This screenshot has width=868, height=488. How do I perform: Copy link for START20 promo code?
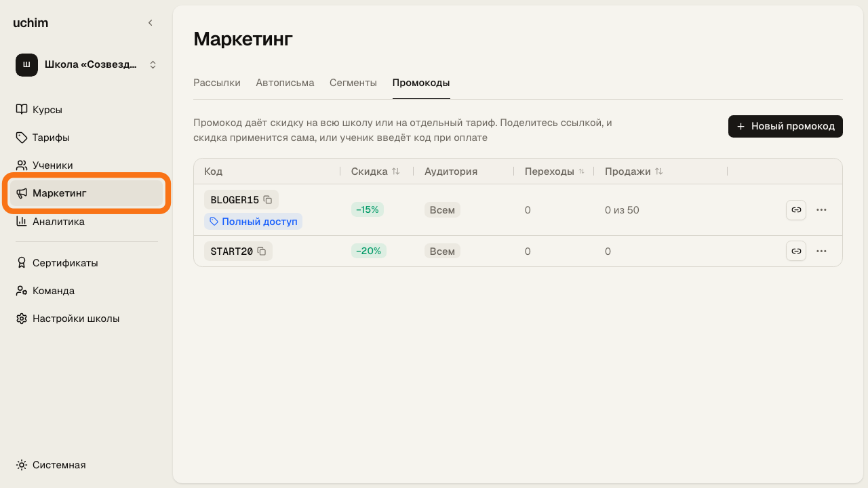coord(796,251)
